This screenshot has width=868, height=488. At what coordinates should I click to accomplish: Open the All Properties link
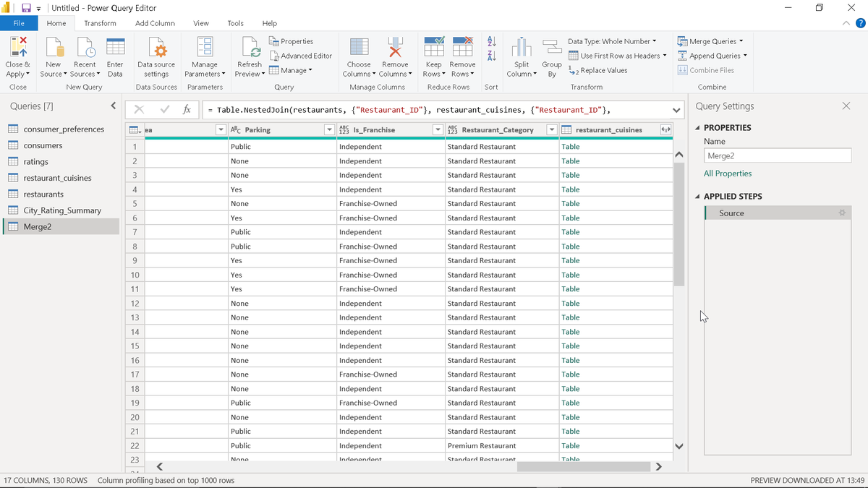click(728, 174)
